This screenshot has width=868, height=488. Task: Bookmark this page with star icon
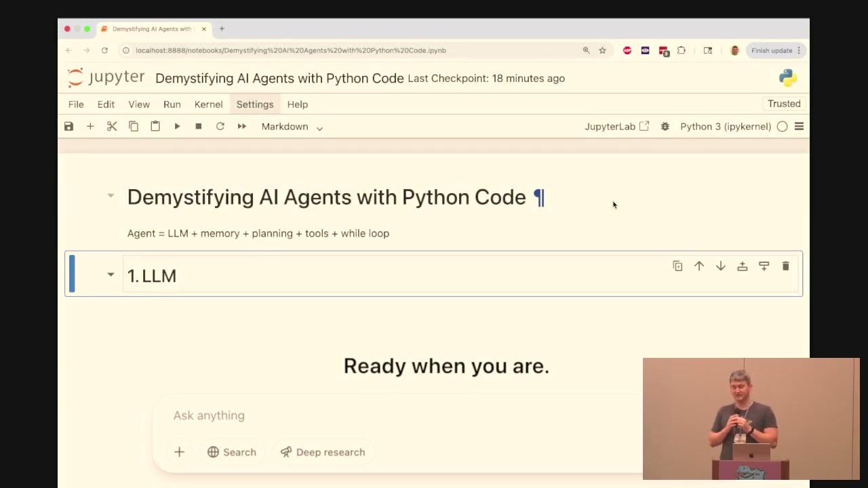(x=602, y=50)
